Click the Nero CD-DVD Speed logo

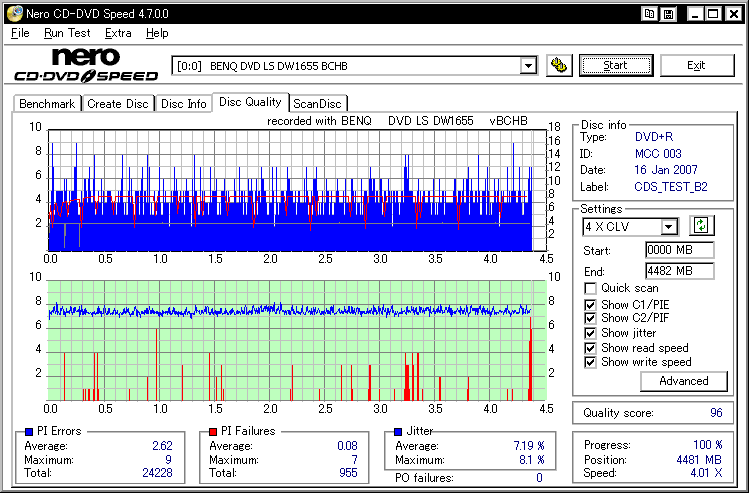pyautogui.click(x=85, y=65)
